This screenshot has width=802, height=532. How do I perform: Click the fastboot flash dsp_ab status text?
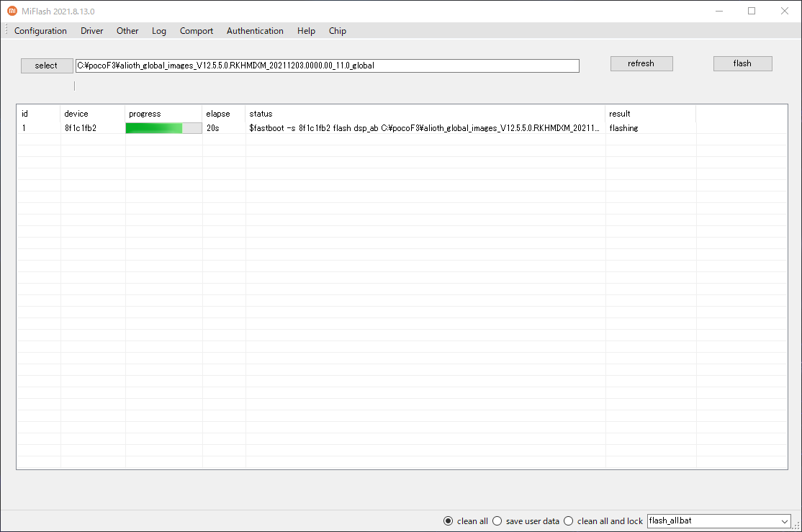(x=424, y=128)
